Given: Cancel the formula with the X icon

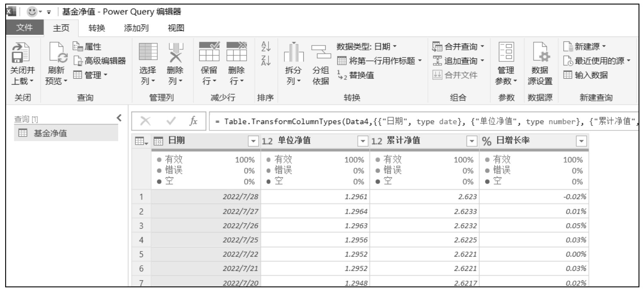Looking at the screenshot, I should click(146, 122).
